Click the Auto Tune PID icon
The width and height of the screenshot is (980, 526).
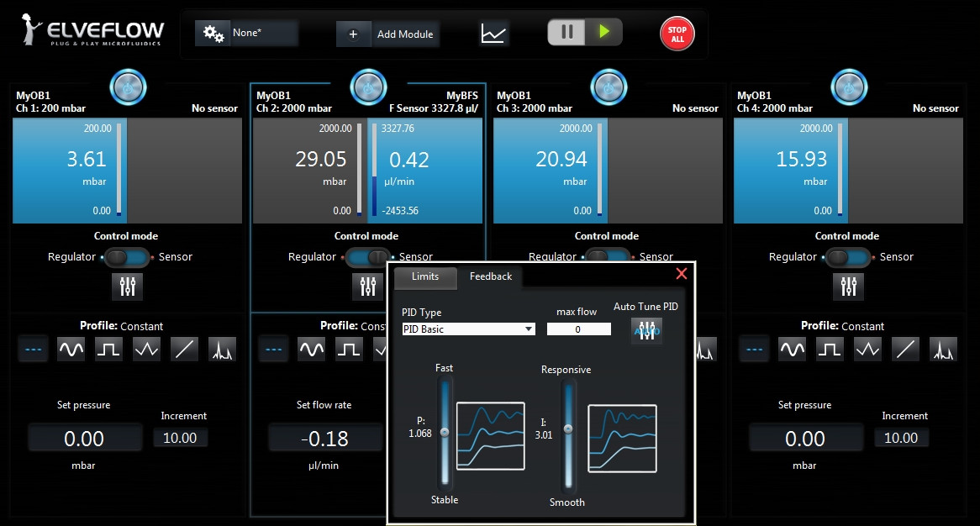646,330
